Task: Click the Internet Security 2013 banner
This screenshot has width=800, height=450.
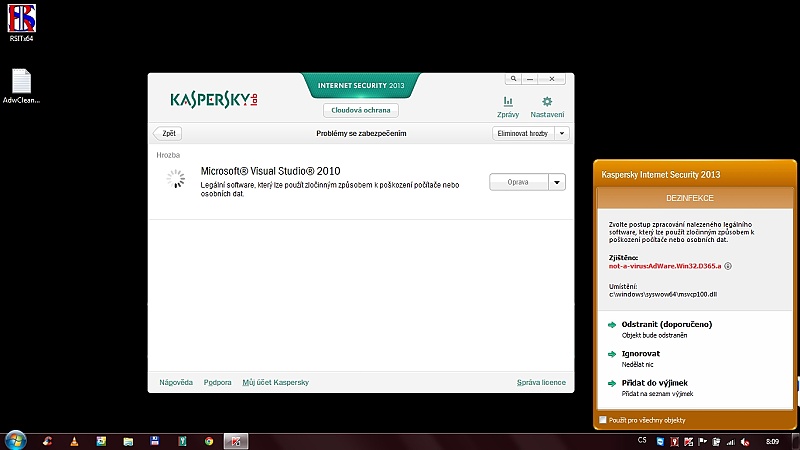Action: [361, 85]
